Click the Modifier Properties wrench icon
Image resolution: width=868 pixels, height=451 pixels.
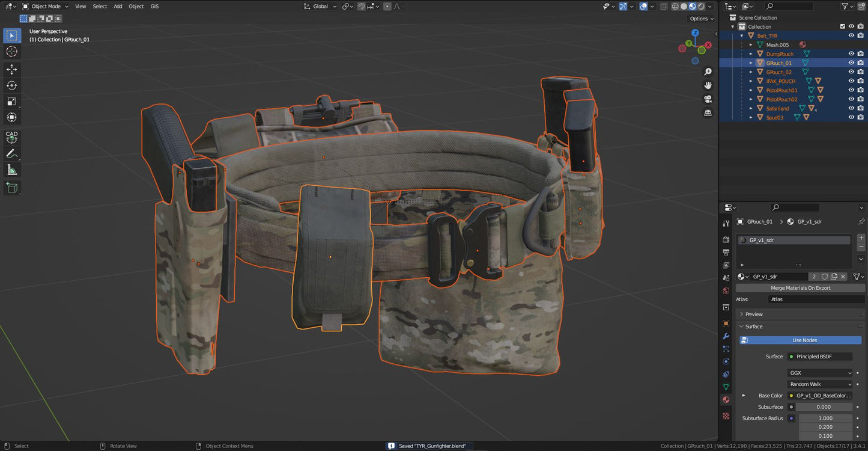click(726, 336)
